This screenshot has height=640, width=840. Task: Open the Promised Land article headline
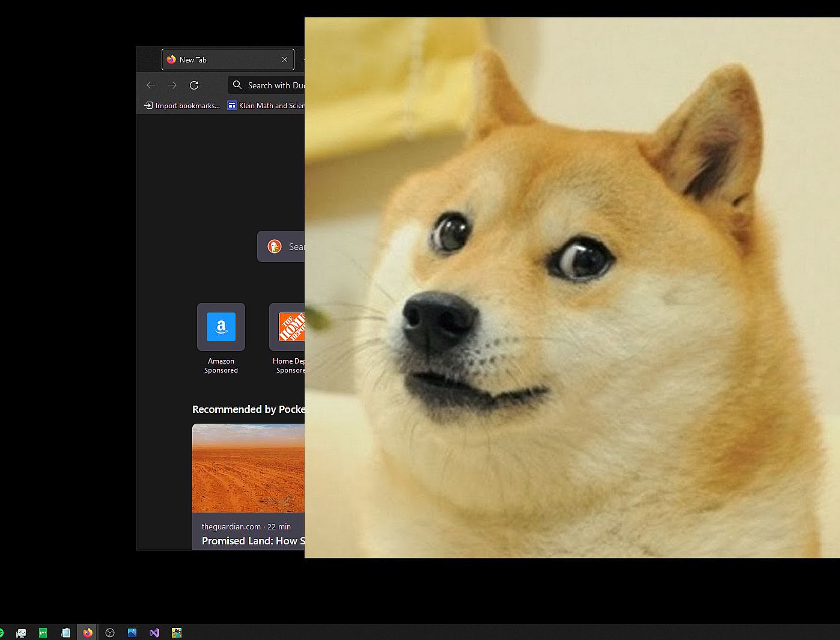coord(252,541)
